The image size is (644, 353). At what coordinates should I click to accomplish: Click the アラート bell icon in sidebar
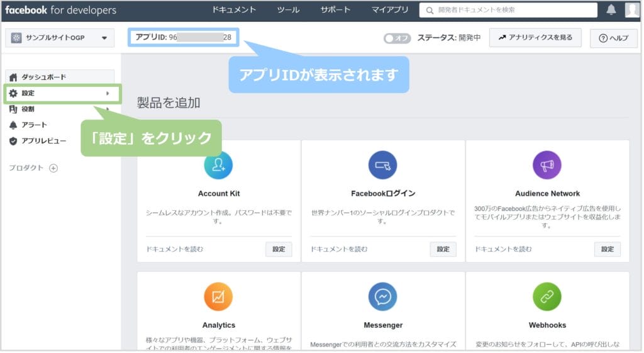[x=13, y=125]
